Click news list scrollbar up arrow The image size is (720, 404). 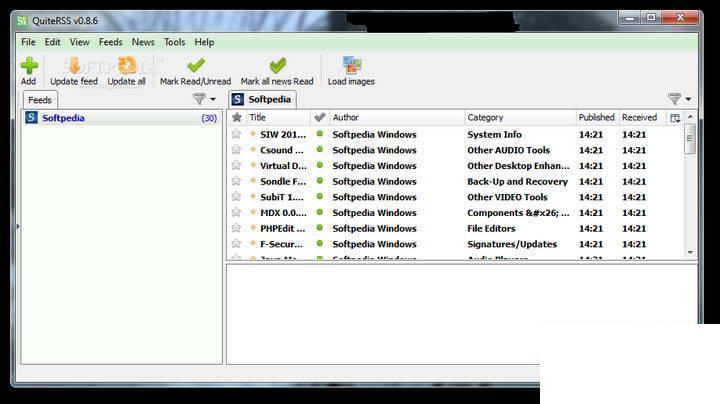click(x=690, y=117)
